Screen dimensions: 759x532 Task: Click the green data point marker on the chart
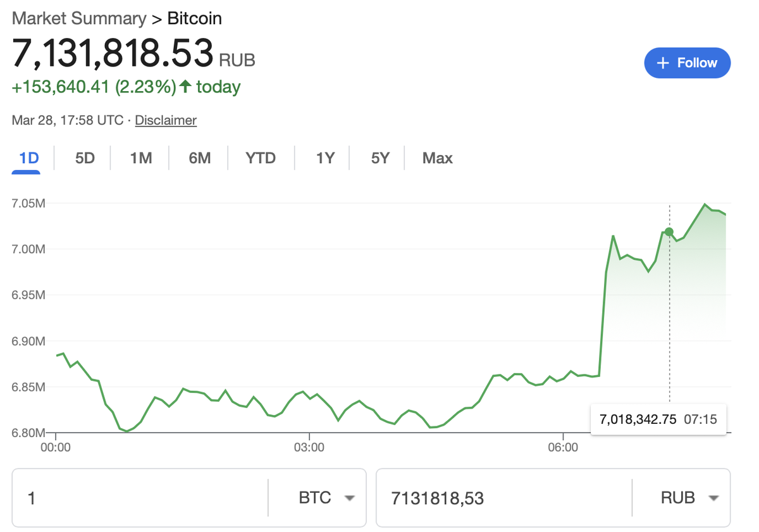tap(669, 232)
